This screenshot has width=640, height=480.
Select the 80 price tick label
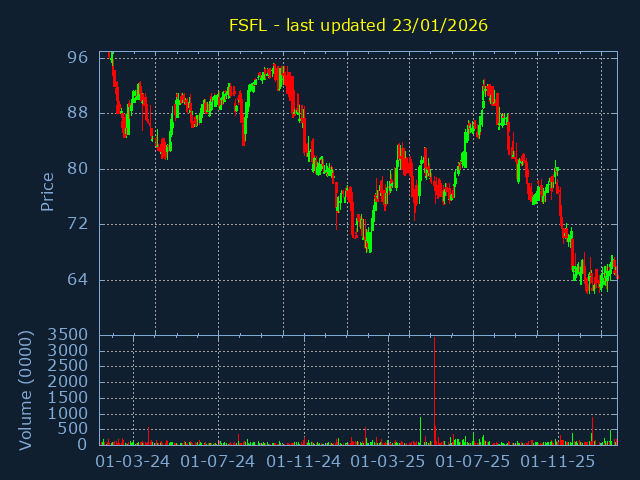(x=77, y=168)
